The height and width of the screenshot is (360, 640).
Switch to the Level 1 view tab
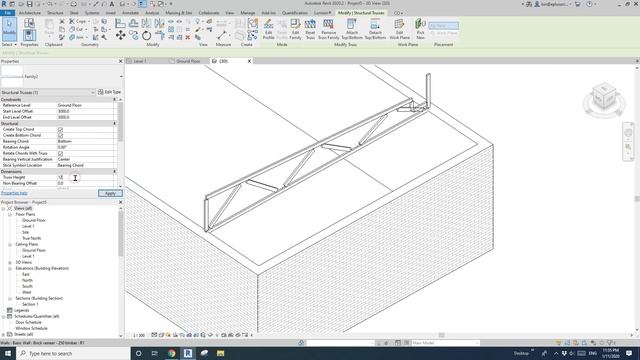point(140,61)
